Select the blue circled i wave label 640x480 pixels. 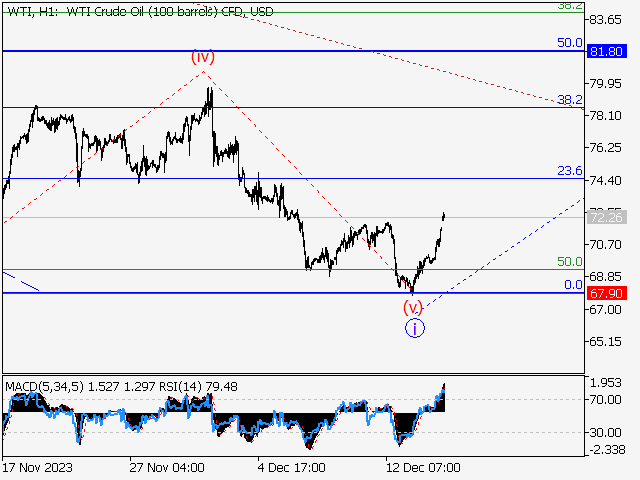coord(415,328)
